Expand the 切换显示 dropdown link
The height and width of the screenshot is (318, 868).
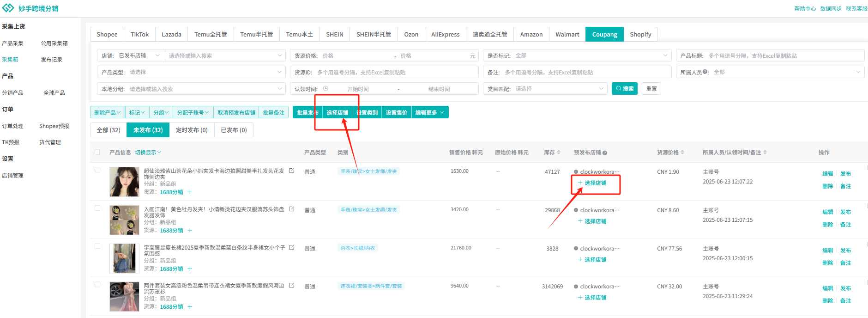click(148, 152)
